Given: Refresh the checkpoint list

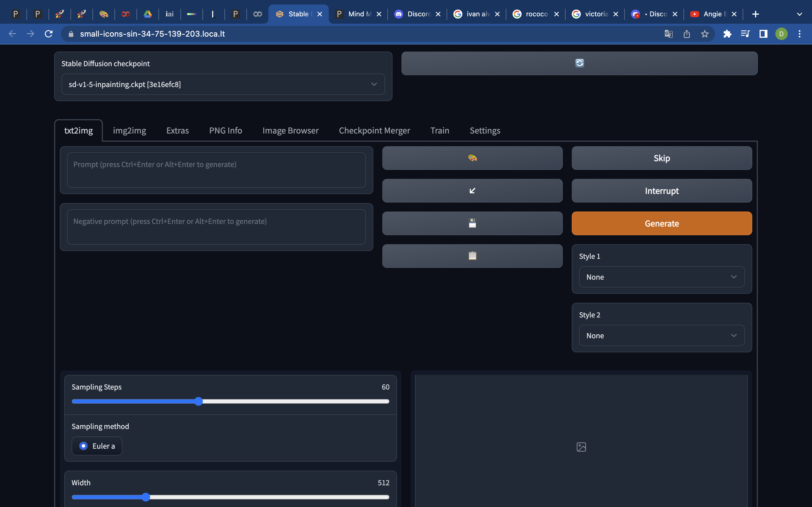Looking at the screenshot, I should click(579, 63).
